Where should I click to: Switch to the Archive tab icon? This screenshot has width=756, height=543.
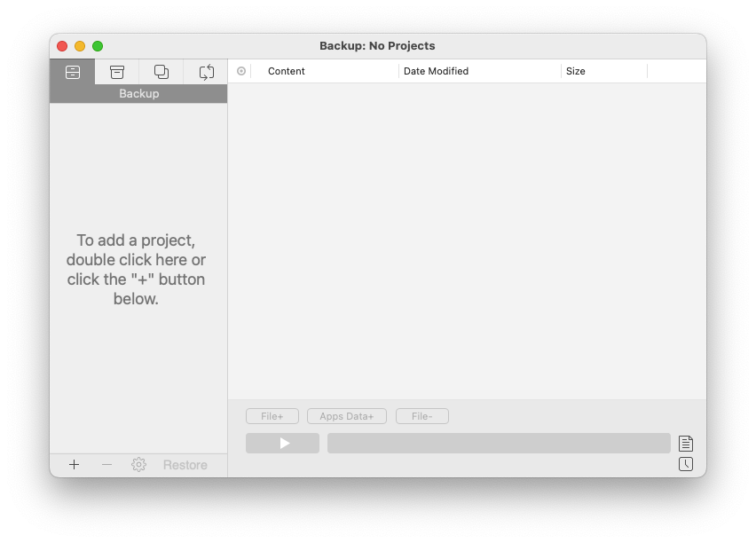(x=117, y=72)
